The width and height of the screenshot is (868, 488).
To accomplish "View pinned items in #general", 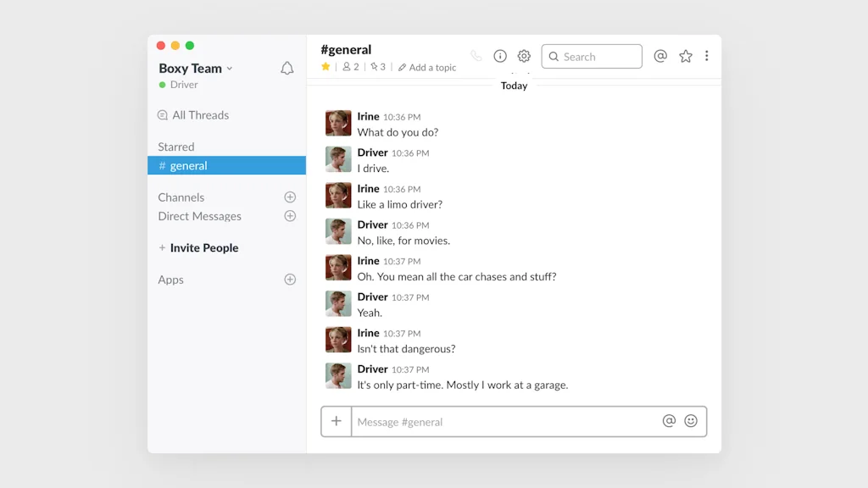I will tap(376, 67).
